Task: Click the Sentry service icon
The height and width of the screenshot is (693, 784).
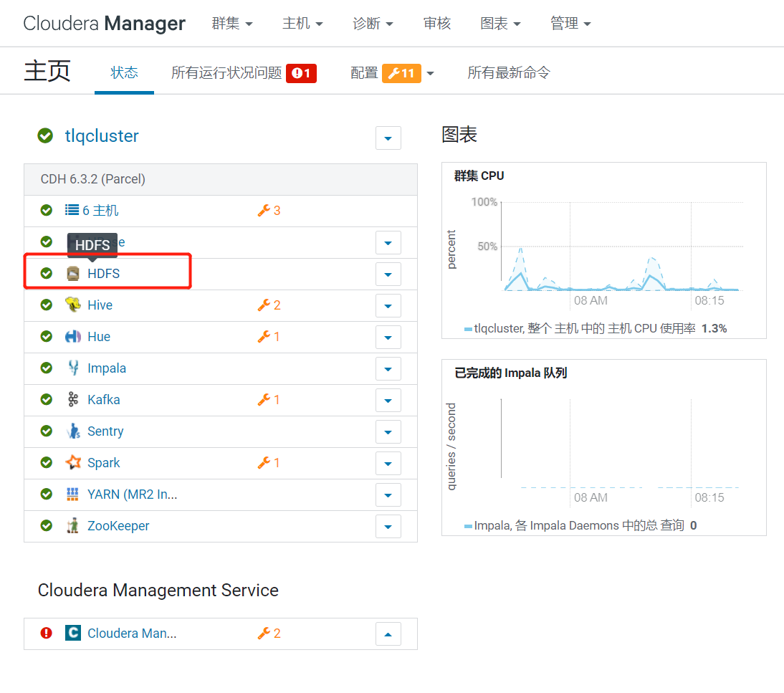Action: click(x=74, y=431)
